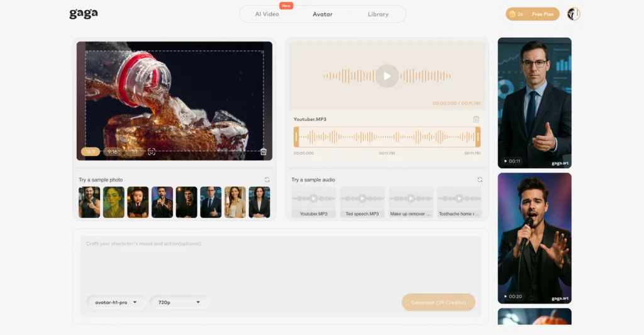
Task: Choose the woman holding bottle sample photo
Action: pyautogui.click(x=235, y=202)
